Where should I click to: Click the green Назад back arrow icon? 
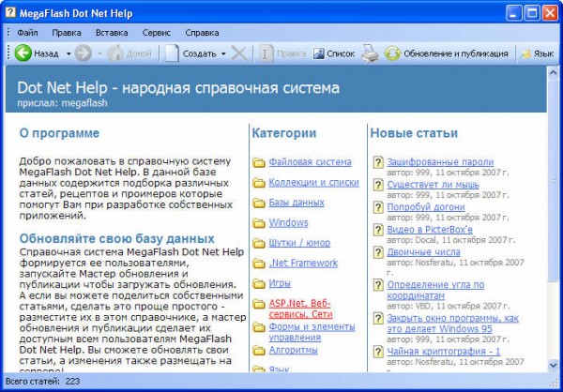tap(23, 53)
